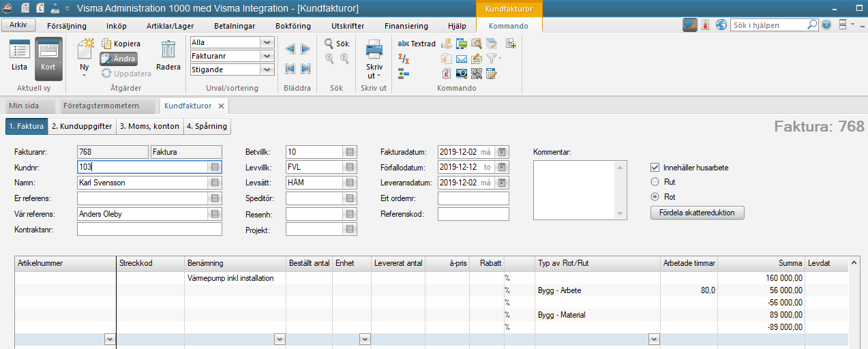Open the Stigande sort order dropdown
Image resolution: width=868 pixels, height=349 pixels.
(267, 70)
